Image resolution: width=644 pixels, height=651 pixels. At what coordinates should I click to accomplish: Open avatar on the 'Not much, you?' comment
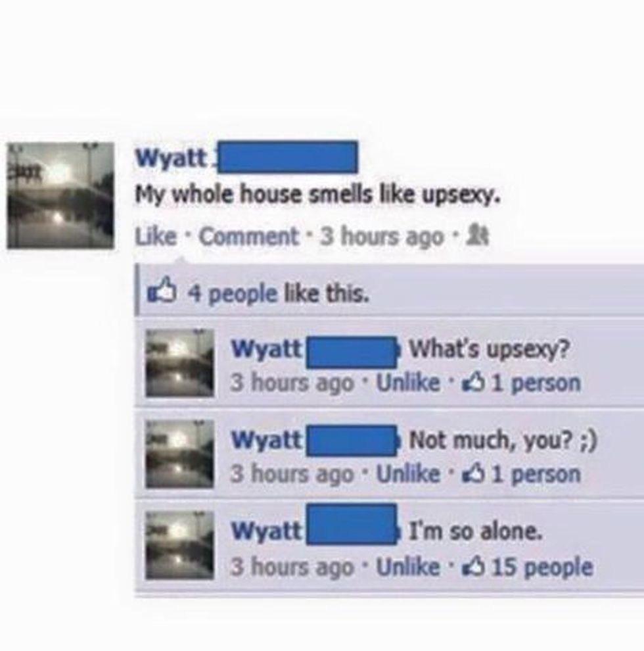tap(179, 454)
